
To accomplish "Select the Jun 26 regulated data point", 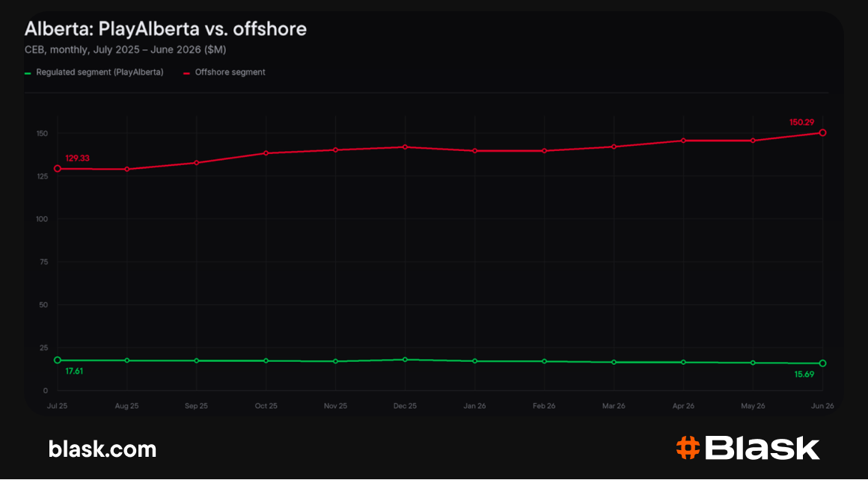I will [822, 363].
